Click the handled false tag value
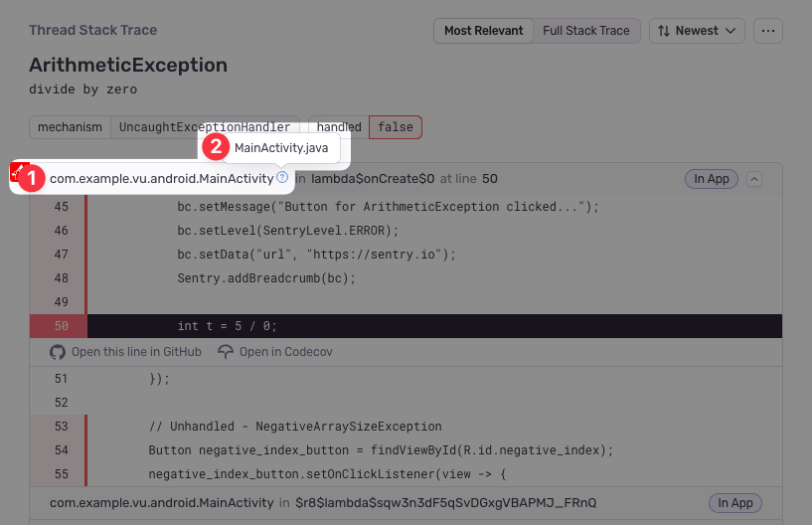This screenshot has height=525, width=812. [396, 127]
